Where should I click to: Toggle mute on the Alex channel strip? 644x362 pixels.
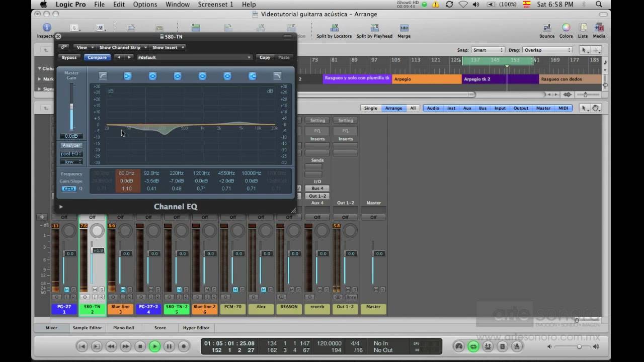pos(264,290)
